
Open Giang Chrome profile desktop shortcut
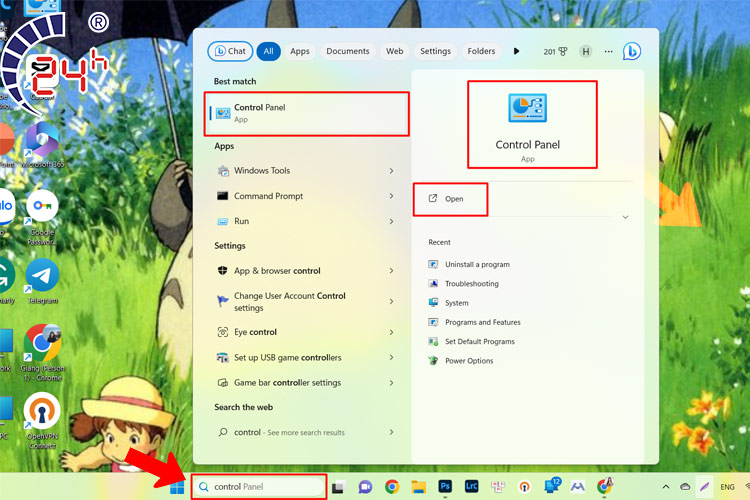42,353
